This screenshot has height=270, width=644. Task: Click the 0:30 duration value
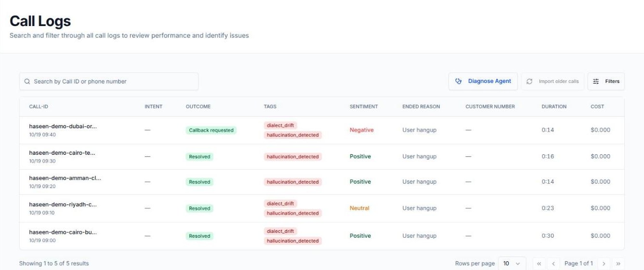[x=548, y=236]
